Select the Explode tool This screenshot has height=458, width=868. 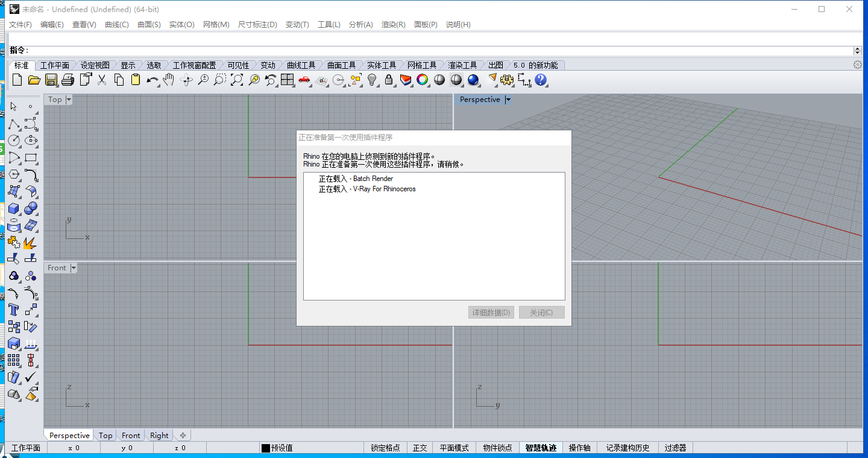tap(30, 243)
